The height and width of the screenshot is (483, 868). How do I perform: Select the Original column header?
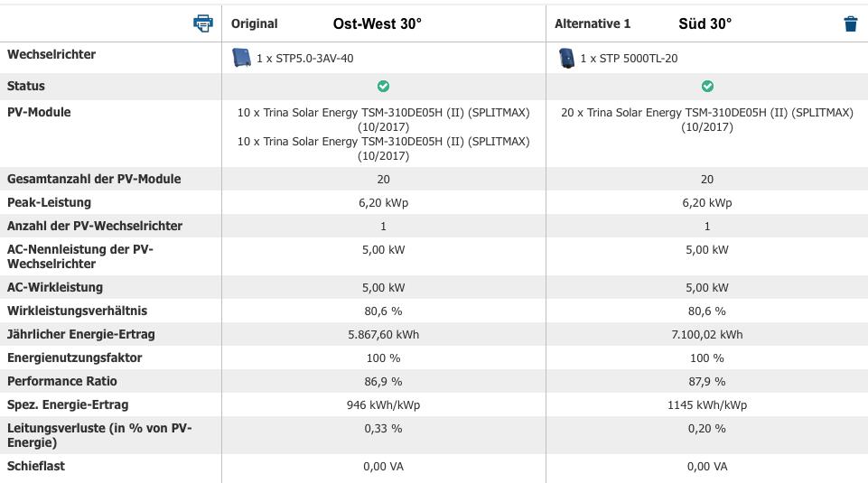(255, 23)
